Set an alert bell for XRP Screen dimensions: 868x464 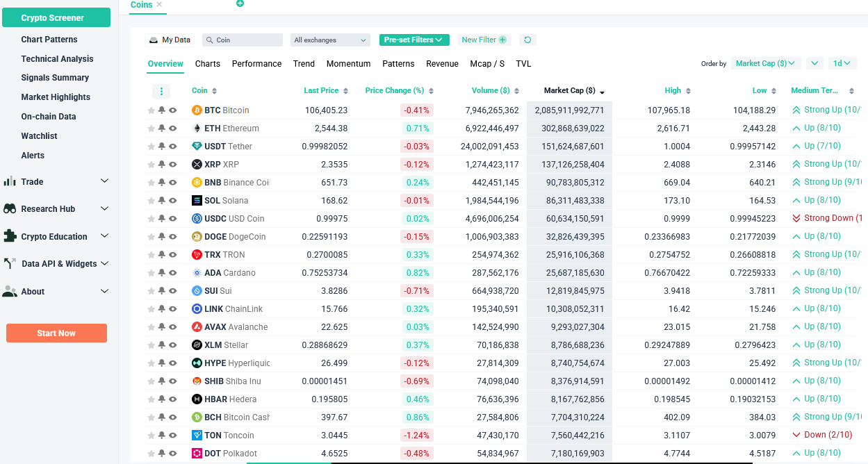coord(162,165)
